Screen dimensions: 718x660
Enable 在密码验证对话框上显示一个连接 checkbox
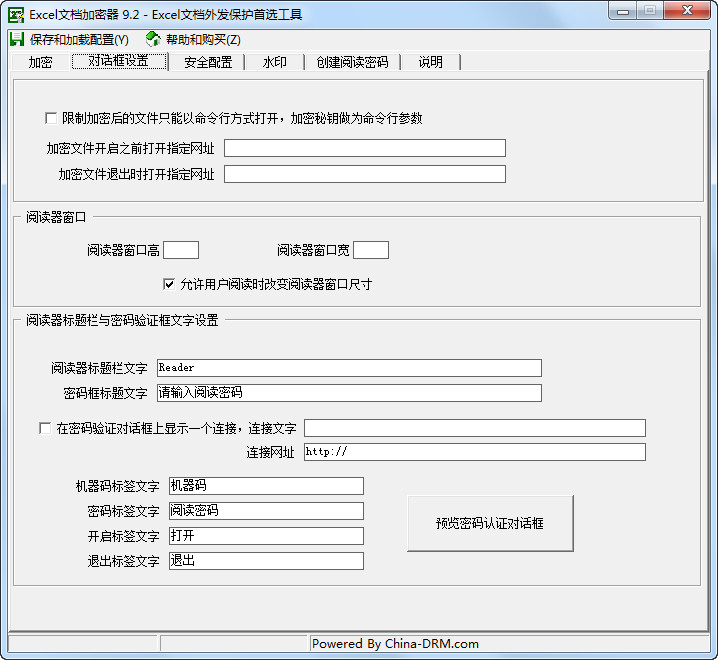tap(45, 428)
